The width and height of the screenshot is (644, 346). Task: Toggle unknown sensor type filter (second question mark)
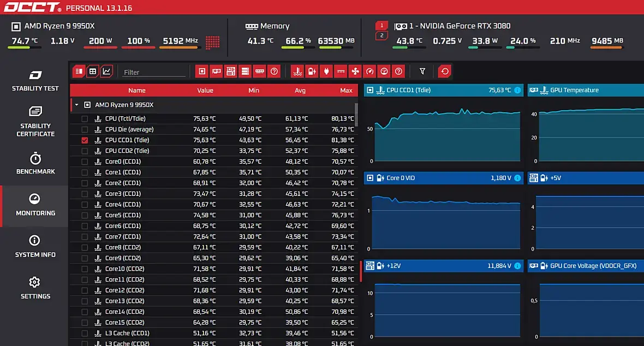tap(398, 71)
